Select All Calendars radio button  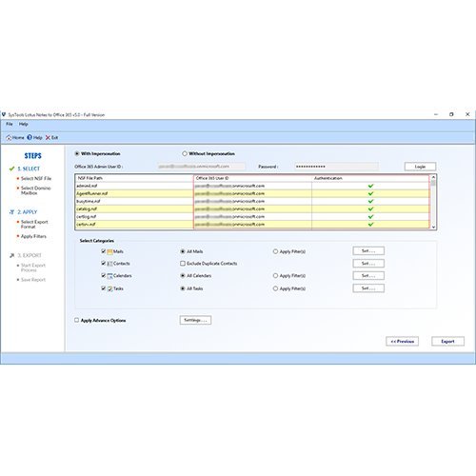point(183,276)
